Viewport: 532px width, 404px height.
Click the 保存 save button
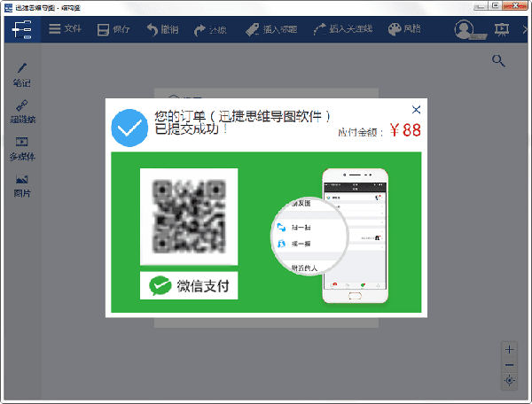pos(113,29)
